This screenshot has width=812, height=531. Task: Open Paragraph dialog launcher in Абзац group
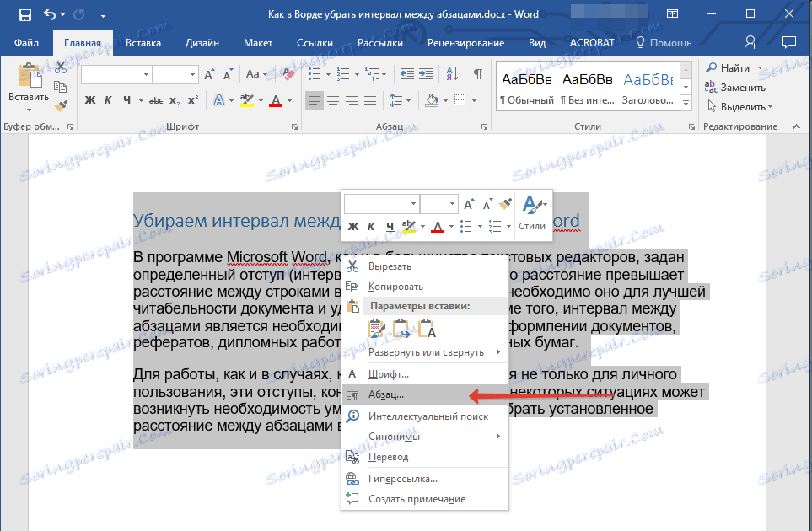tap(484, 126)
